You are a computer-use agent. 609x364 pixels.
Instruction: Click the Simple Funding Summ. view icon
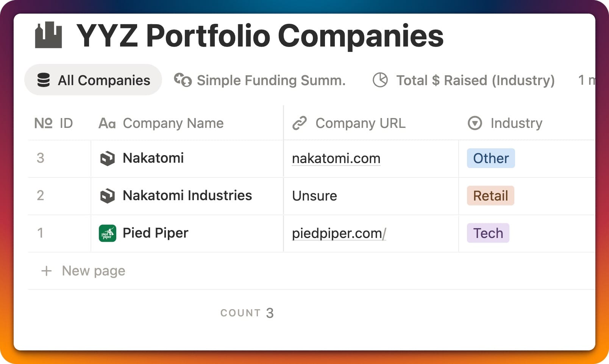click(x=183, y=80)
